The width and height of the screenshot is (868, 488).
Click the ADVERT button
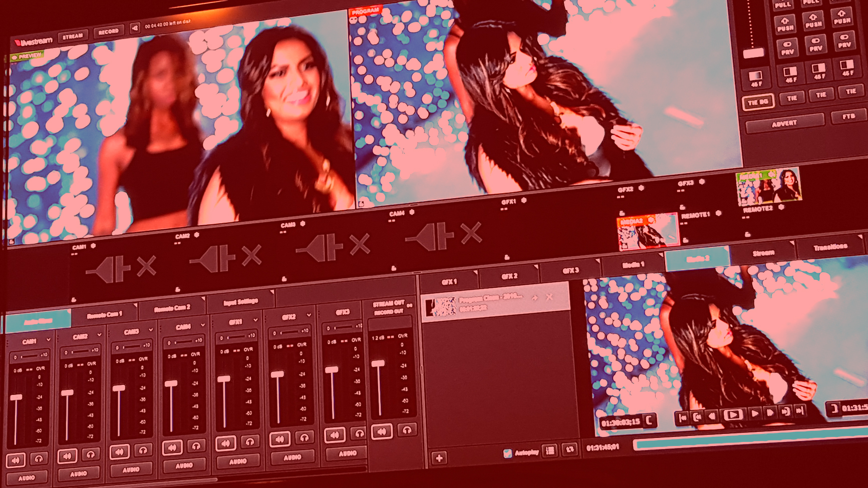(x=785, y=123)
